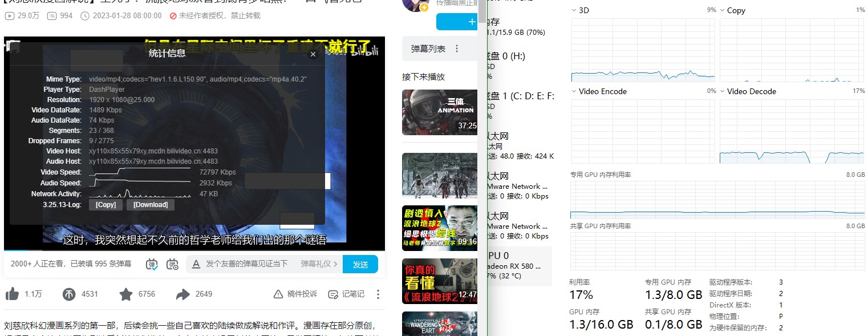Open the 弹幕列表 options dots menu

click(x=456, y=49)
